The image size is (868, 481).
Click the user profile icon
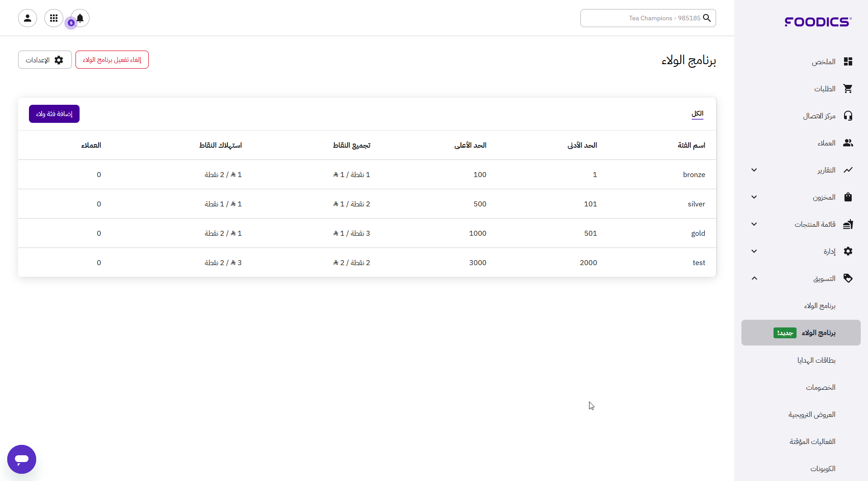pyautogui.click(x=28, y=18)
